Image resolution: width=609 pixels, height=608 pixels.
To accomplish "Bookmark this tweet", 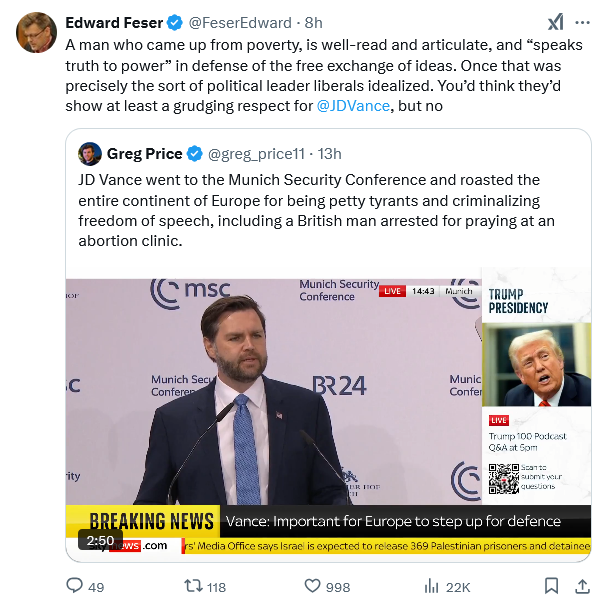I will click(x=551, y=586).
